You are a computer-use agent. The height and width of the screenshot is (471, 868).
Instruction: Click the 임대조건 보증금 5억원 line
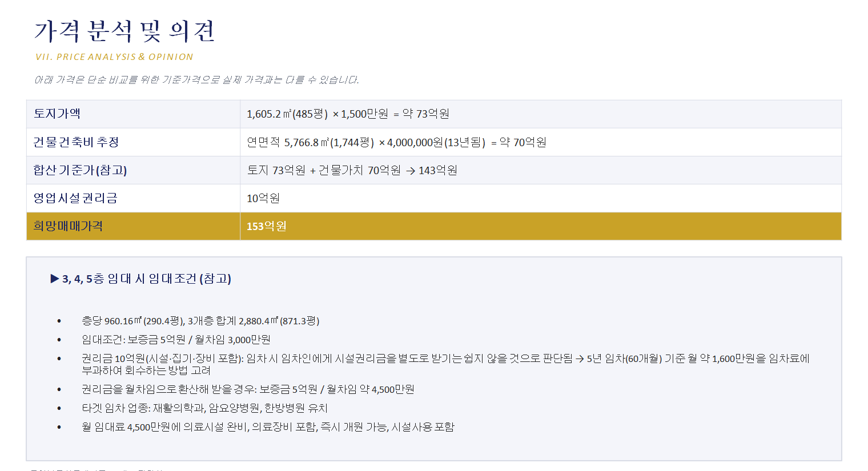coord(176,340)
